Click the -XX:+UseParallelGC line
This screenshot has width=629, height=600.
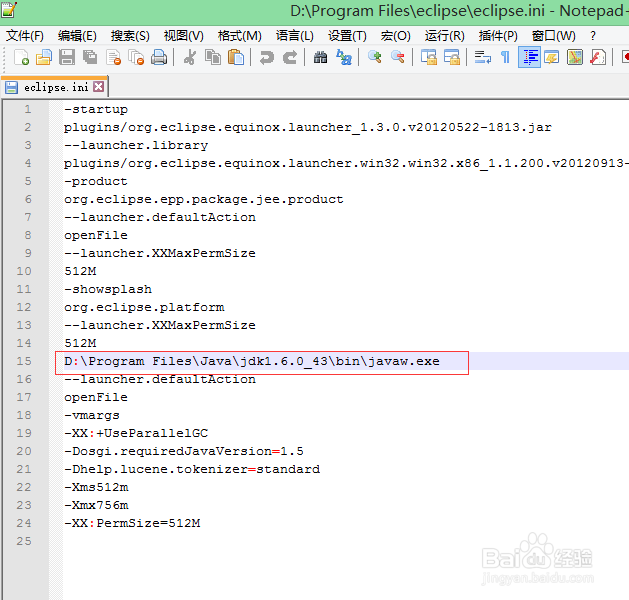tap(136, 433)
